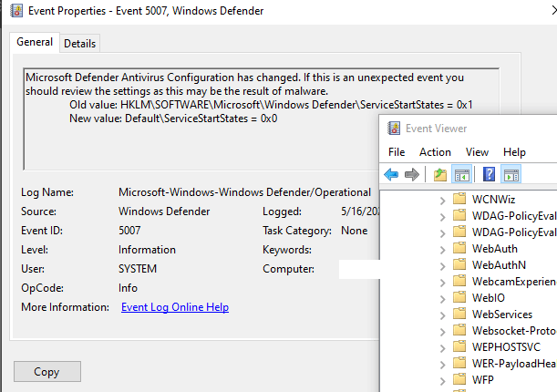Click the Websocket-Protocol tree label

coord(514,331)
